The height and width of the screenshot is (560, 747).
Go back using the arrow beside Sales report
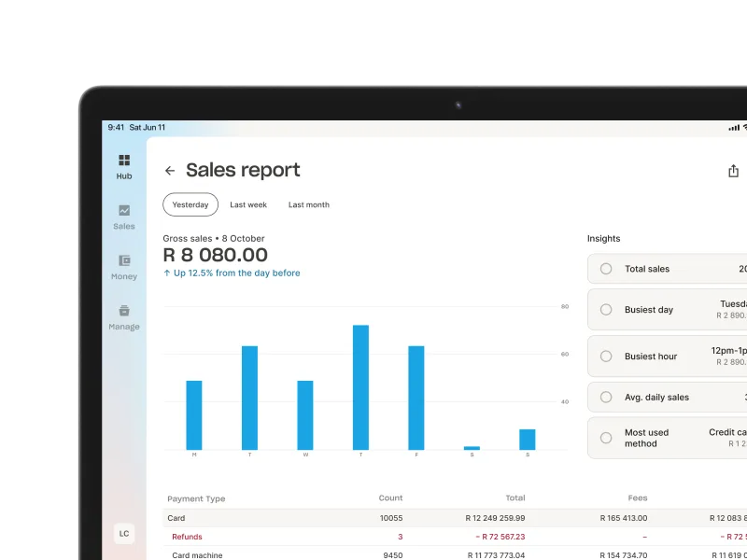(170, 171)
